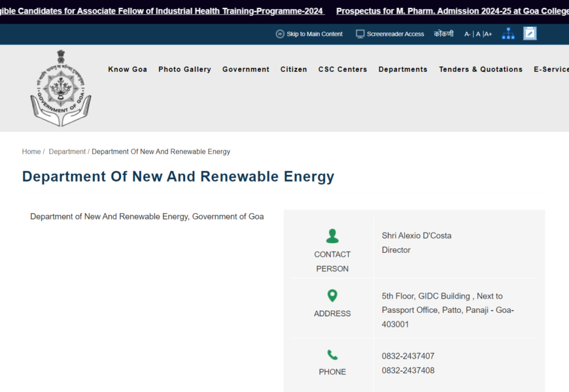Click the Skip to Main Content arrow icon
This screenshot has width=569, height=392.
[280, 34]
